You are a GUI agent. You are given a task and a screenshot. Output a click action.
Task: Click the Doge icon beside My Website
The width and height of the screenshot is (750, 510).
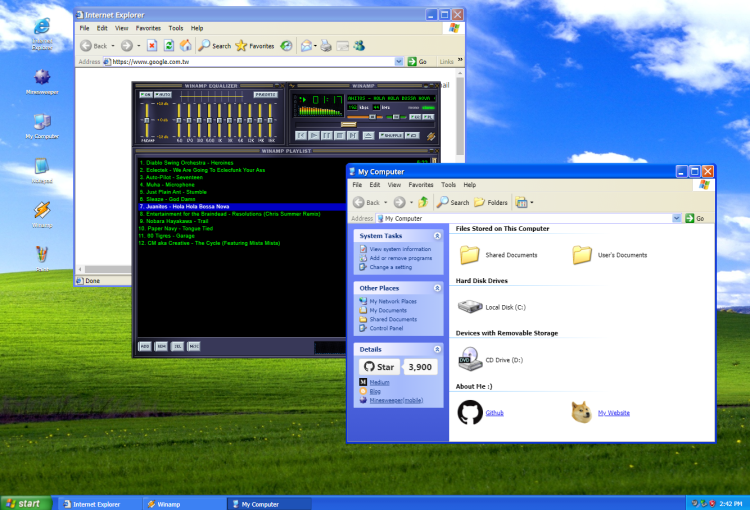(582, 412)
